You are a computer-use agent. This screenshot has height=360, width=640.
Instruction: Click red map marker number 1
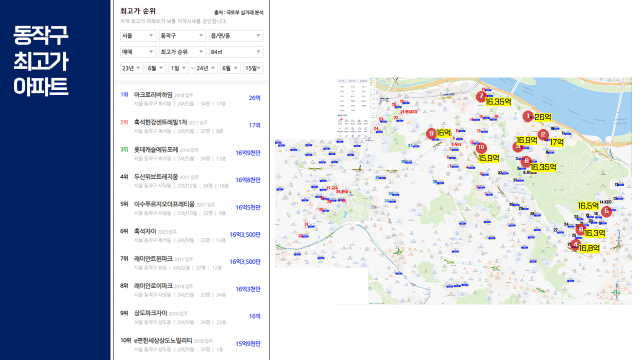(528, 117)
